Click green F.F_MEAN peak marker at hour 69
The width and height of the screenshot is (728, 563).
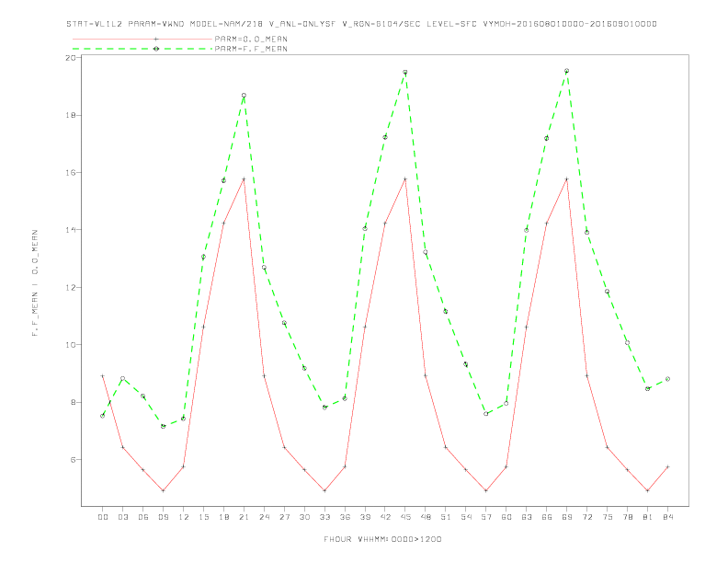(x=567, y=71)
